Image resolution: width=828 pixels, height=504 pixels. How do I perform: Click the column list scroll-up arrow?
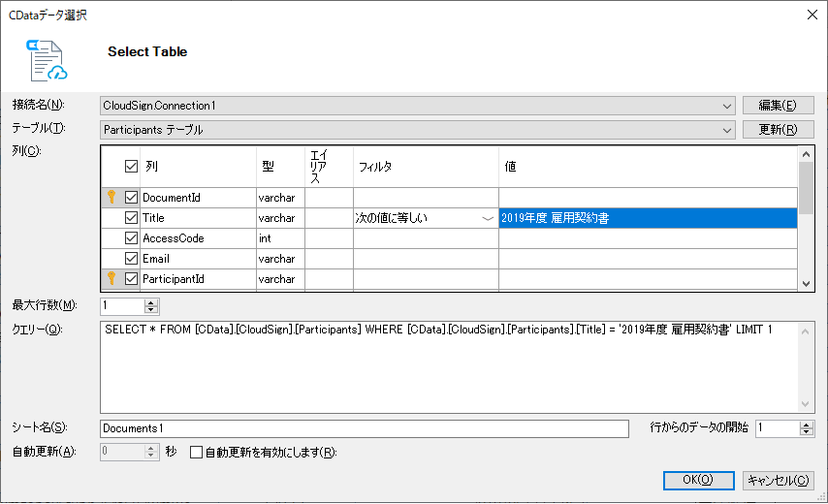[806, 154]
